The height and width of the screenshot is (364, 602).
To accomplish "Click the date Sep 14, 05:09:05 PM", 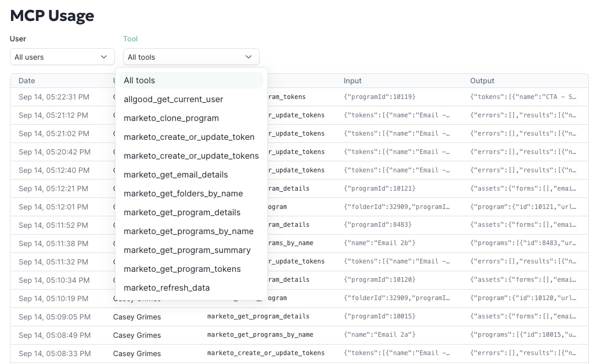I will pos(55,317).
